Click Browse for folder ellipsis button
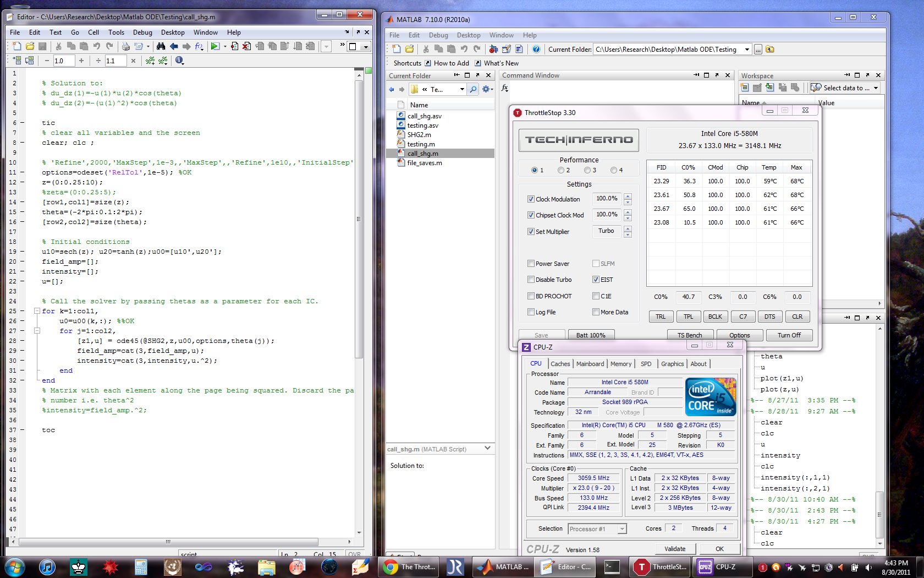Viewport: 924px width, 578px height. tap(758, 50)
